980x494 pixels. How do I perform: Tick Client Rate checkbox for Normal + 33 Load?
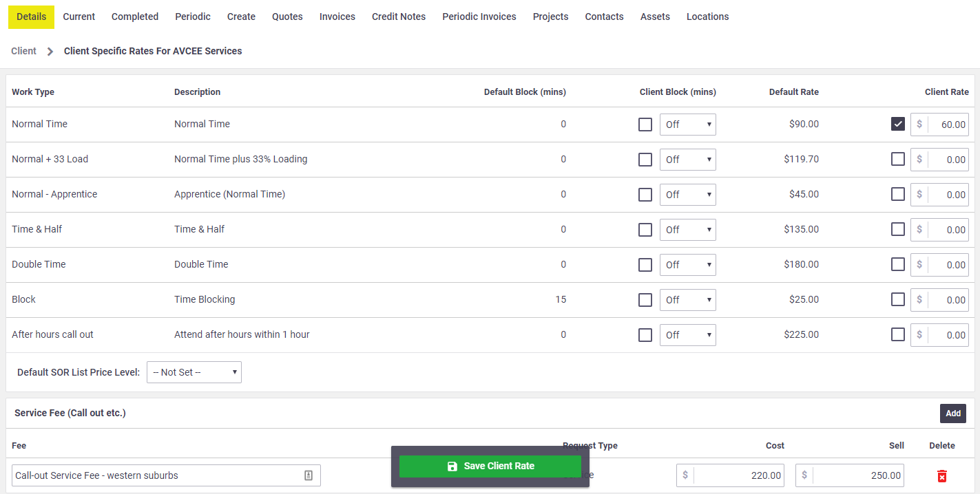pyautogui.click(x=898, y=159)
